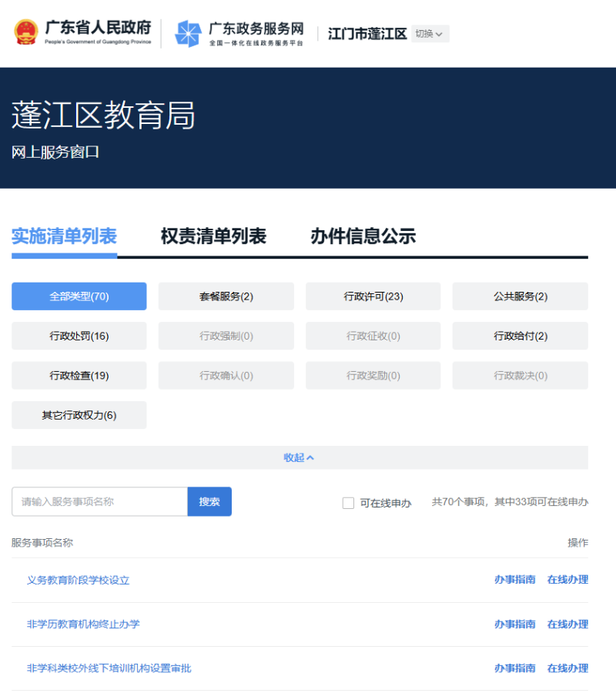Open 办事指南 for 非学历教育机构终止办学

click(514, 624)
